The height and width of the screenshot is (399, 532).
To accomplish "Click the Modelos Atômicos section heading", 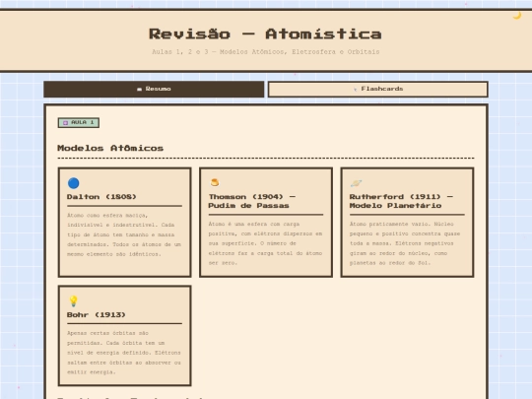I will tap(110, 148).
